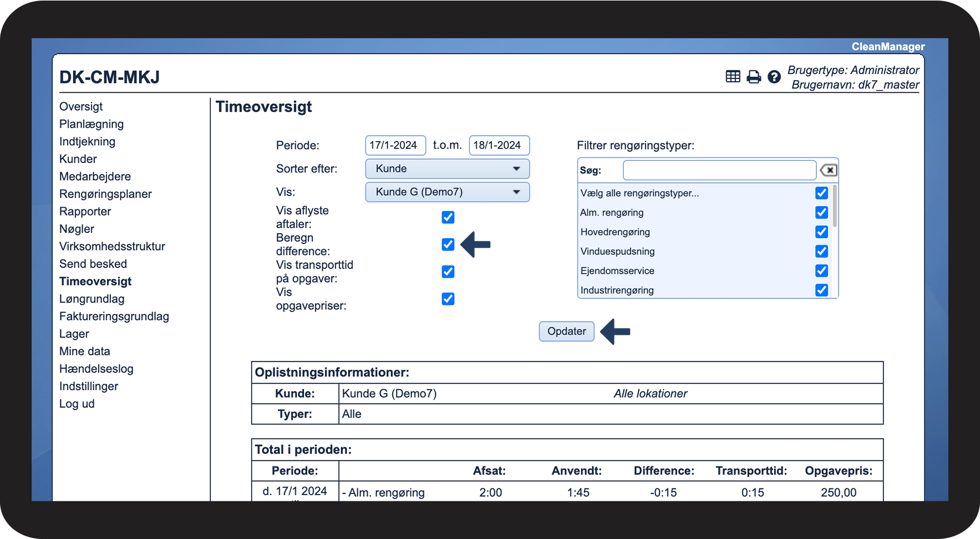Image resolution: width=980 pixels, height=539 pixels.
Task: Focus the Søg search input field
Action: click(x=719, y=170)
